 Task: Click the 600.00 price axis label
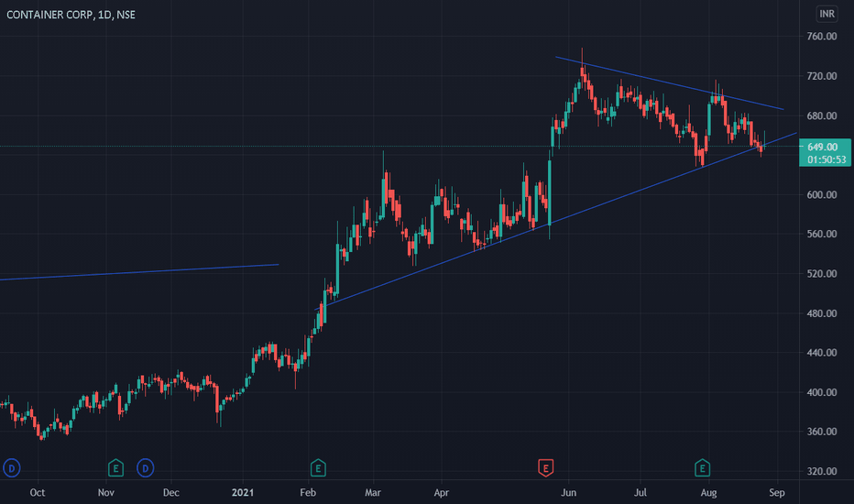[822, 194]
